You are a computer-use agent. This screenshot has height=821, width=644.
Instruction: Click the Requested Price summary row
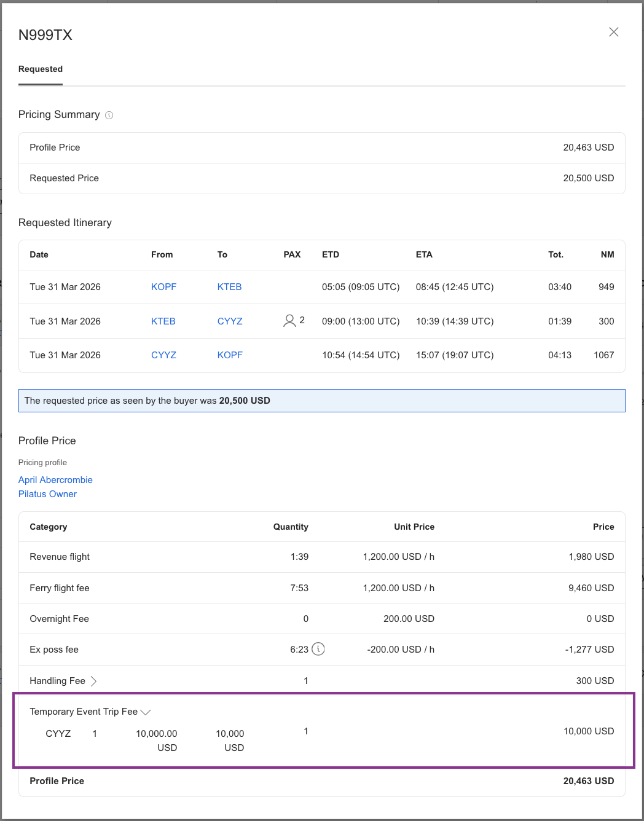tap(321, 178)
